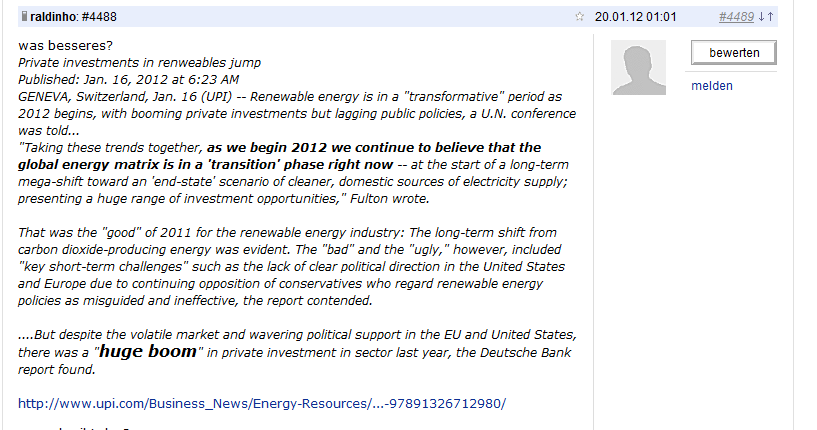The width and height of the screenshot is (817, 430).
Task: Click the grey user avatar thumbnail
Action: point(637,69)
